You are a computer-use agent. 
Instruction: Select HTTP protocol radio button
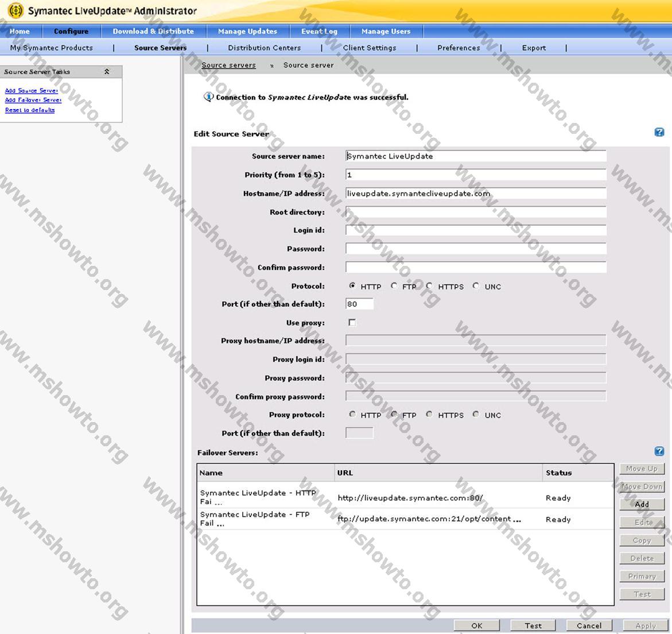(x=352, y=285)
